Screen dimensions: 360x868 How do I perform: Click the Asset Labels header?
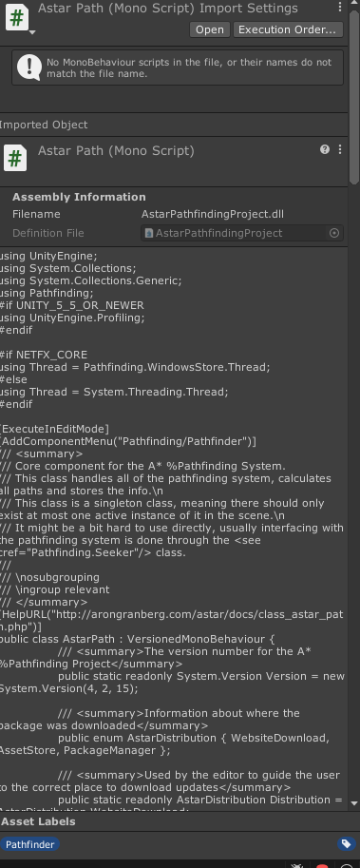click(38, 821)
